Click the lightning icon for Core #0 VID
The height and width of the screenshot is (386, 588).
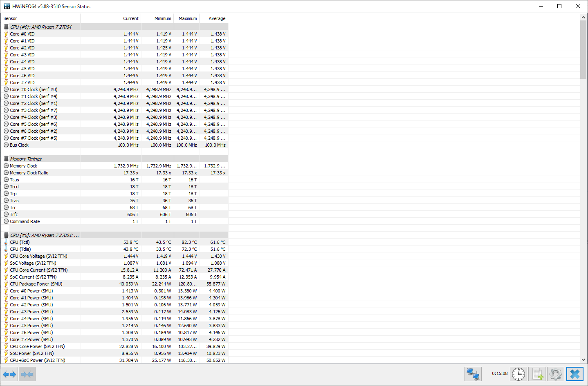click(x=6, y=34)
